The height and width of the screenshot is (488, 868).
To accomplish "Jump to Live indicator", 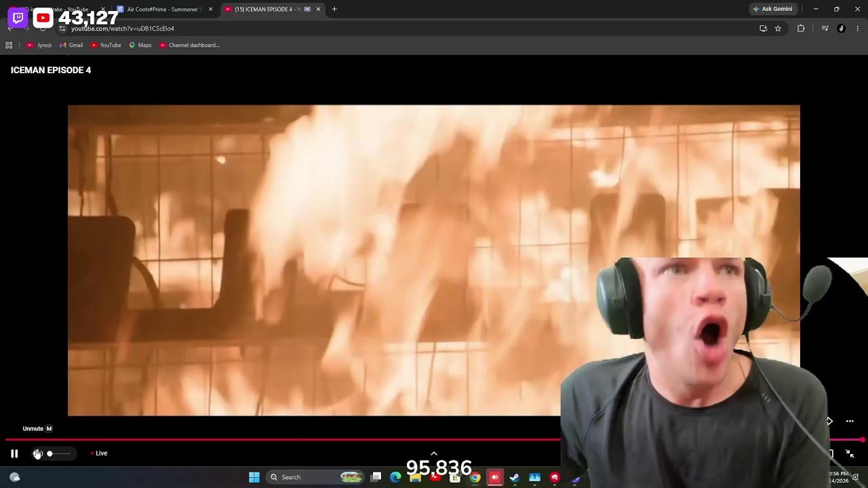I will coord(99,453).
